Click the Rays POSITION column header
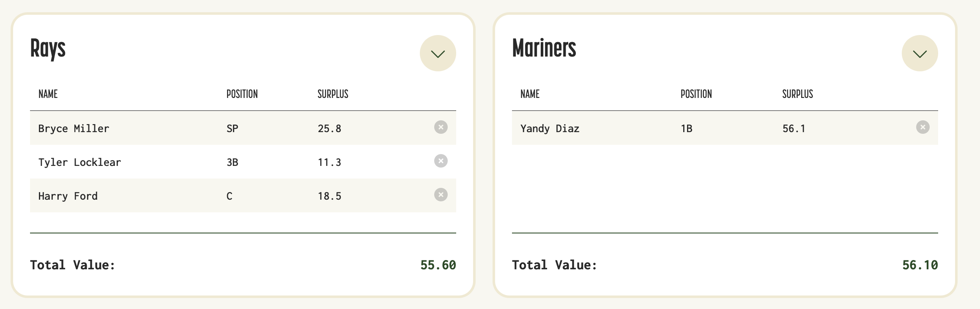This screenshot has width=980, height=309. tap(242, 94)
